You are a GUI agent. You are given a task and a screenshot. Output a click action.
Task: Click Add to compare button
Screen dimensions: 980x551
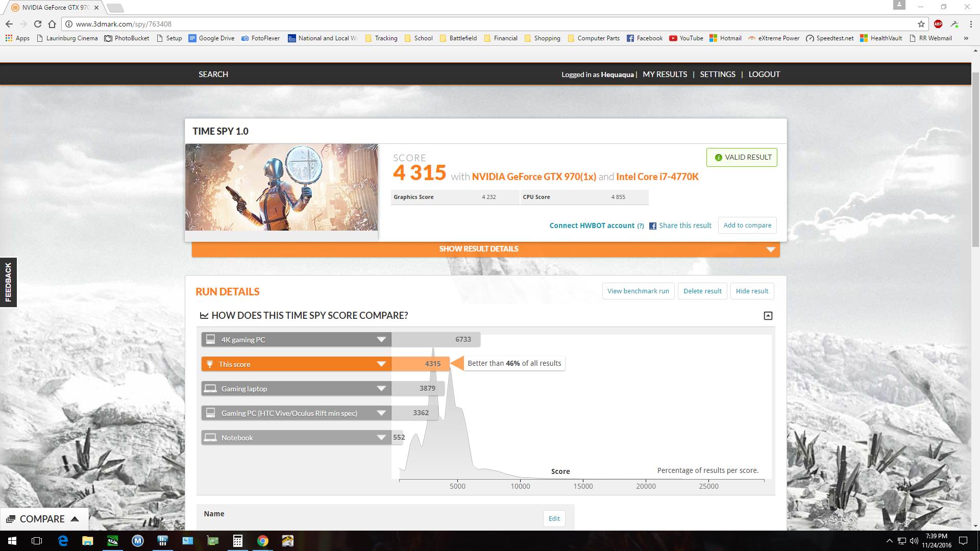point(747,226)
